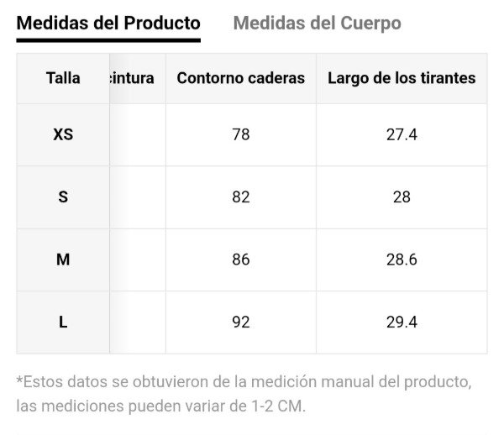Click the S size row label

pyautogui.click(x=63, y=197)
